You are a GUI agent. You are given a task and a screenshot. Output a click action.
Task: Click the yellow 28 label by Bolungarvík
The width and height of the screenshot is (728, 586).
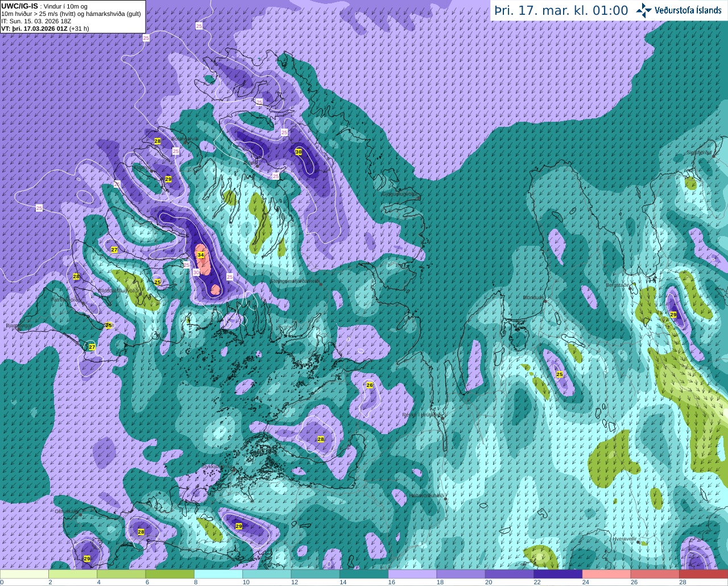pos(158,141)
